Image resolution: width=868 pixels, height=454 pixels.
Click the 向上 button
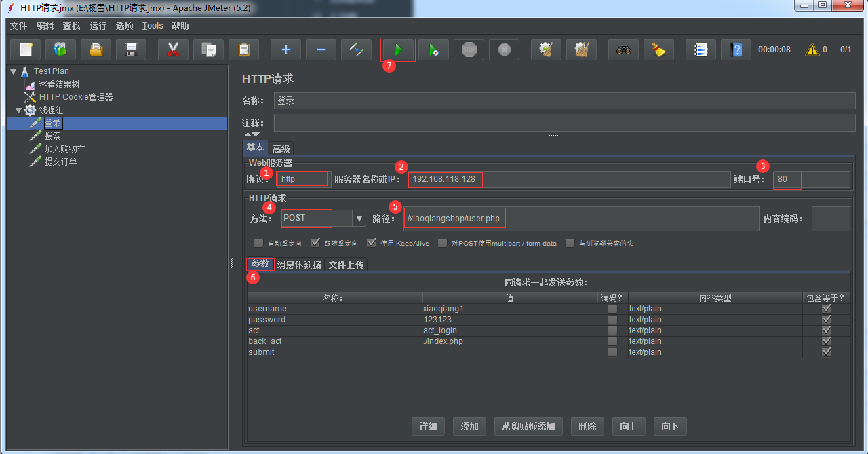click(x=629, y=426)
